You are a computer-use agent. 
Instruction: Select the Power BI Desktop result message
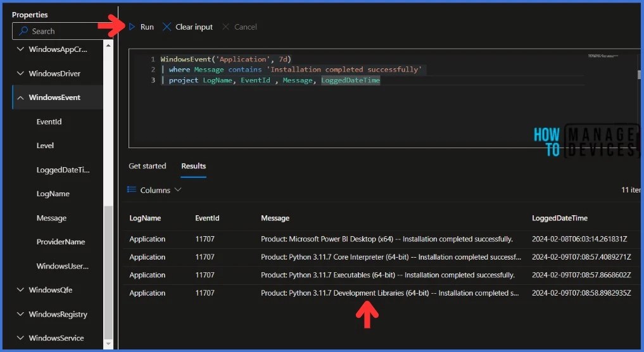coord(387,239)
